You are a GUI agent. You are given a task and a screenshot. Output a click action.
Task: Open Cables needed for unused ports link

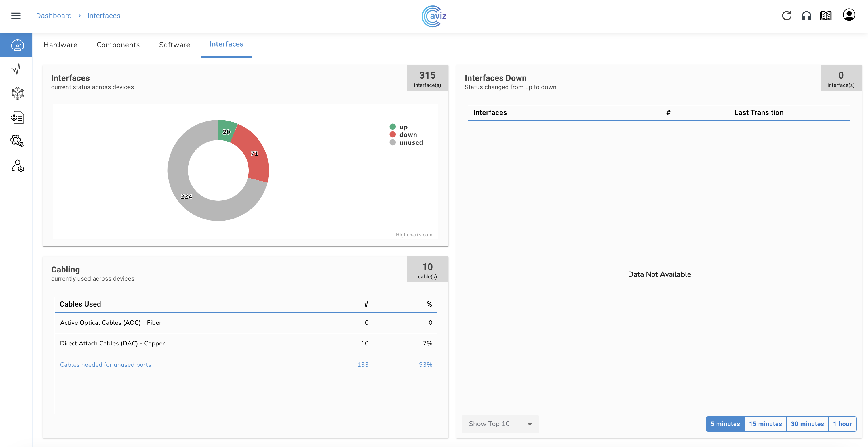pos(105,364)
